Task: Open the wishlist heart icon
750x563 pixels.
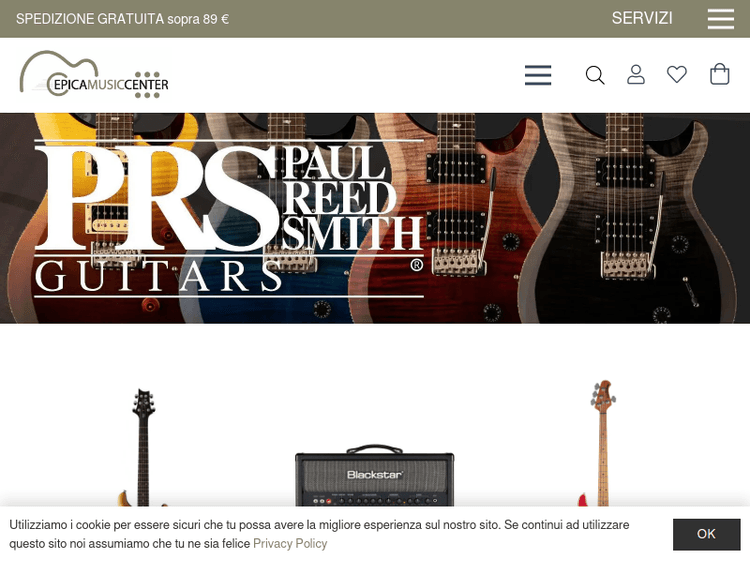Action: tap(677, 75)
